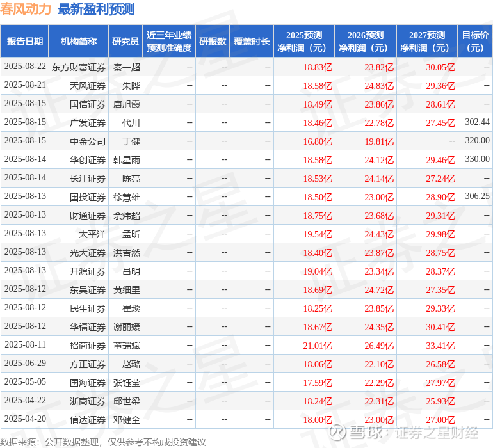
Task: Select the 目标价 column header
Action: tap(475, 41)
